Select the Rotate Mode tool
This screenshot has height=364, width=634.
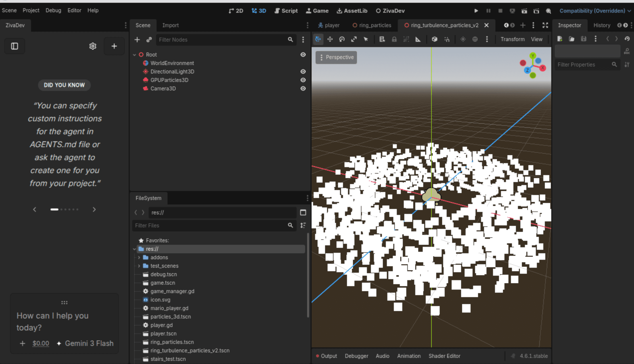pos(342,39)
